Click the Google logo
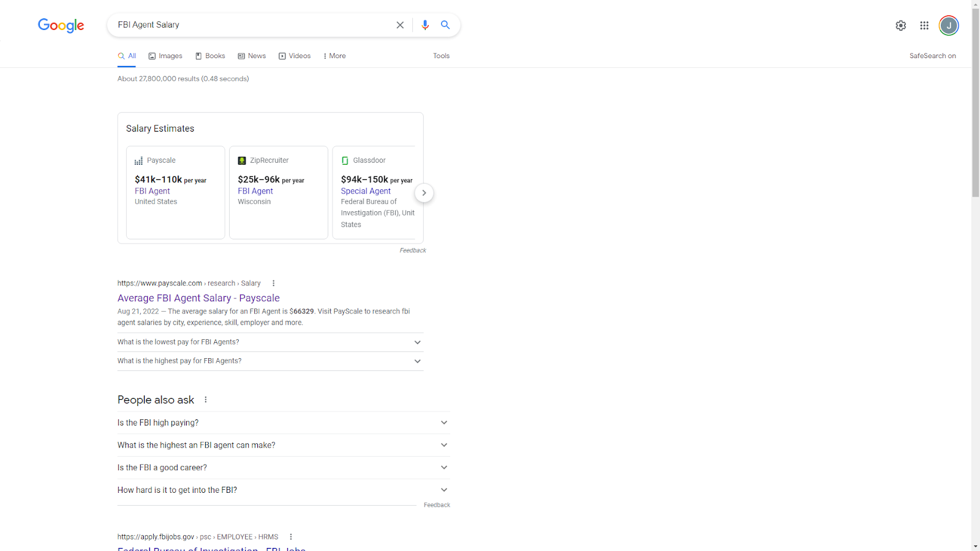The image size is (980, 551). (61, 25)
